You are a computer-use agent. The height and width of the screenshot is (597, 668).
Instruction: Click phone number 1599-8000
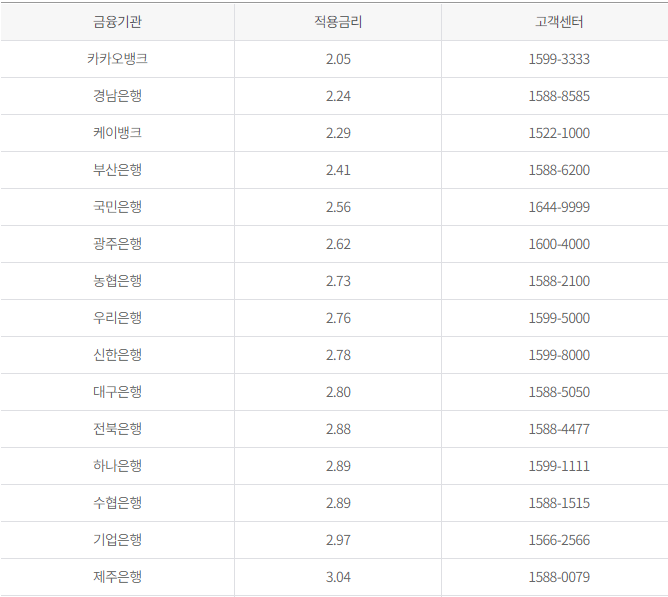tap(559, 355)
